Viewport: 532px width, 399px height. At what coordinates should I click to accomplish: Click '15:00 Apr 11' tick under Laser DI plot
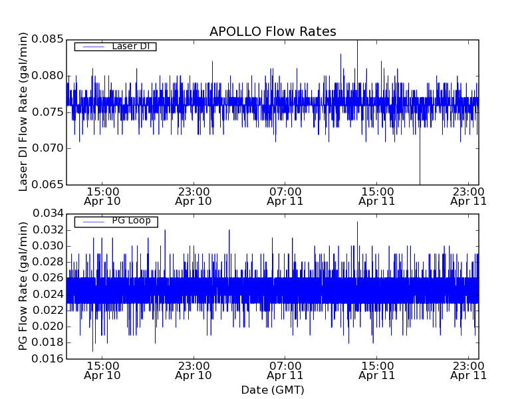(x=377, y=196)
